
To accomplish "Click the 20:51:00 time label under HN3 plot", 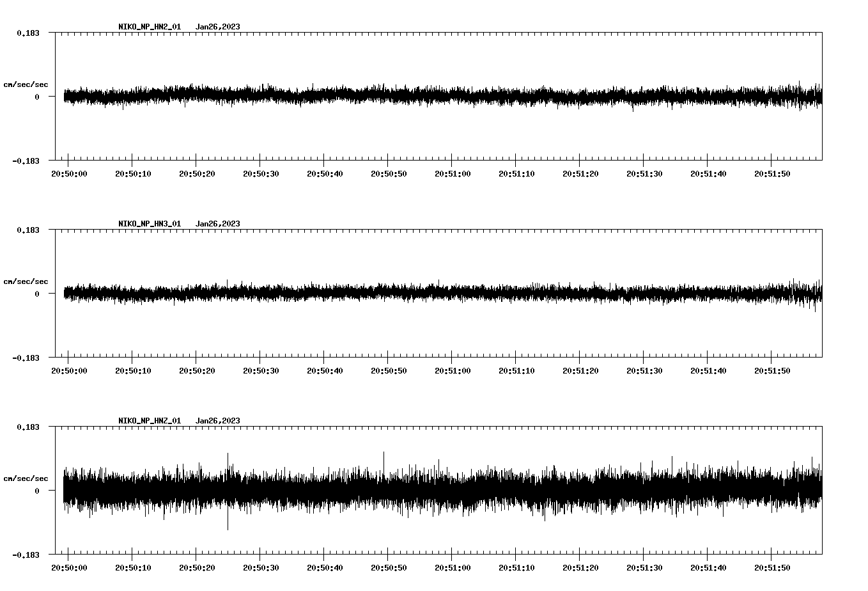I will pos(453,371).
